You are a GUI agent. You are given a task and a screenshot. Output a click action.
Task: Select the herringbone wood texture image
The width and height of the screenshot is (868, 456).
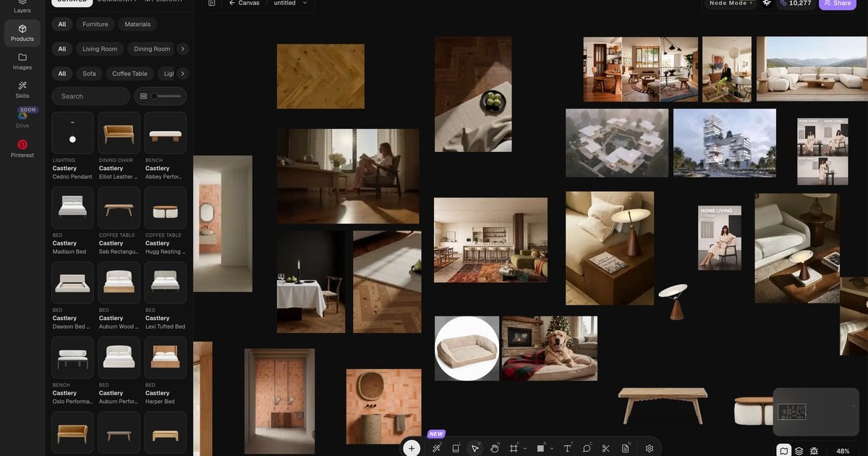[x=320, y=76]
